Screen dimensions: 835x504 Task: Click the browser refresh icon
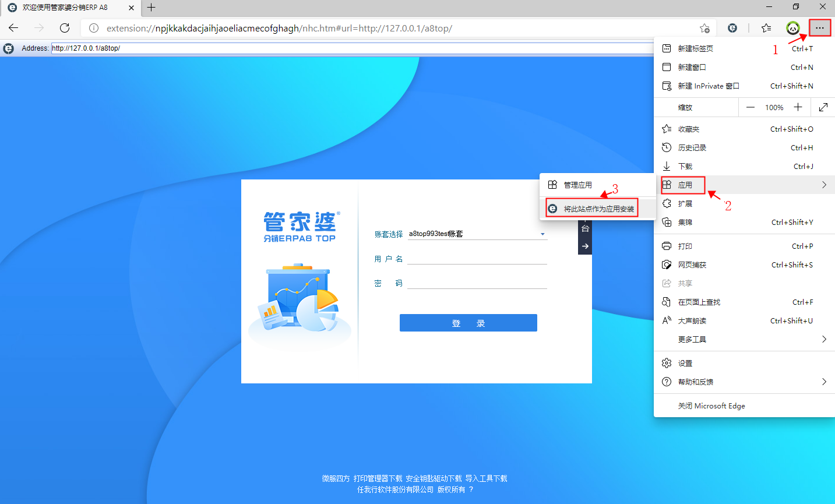pos(65,28)
